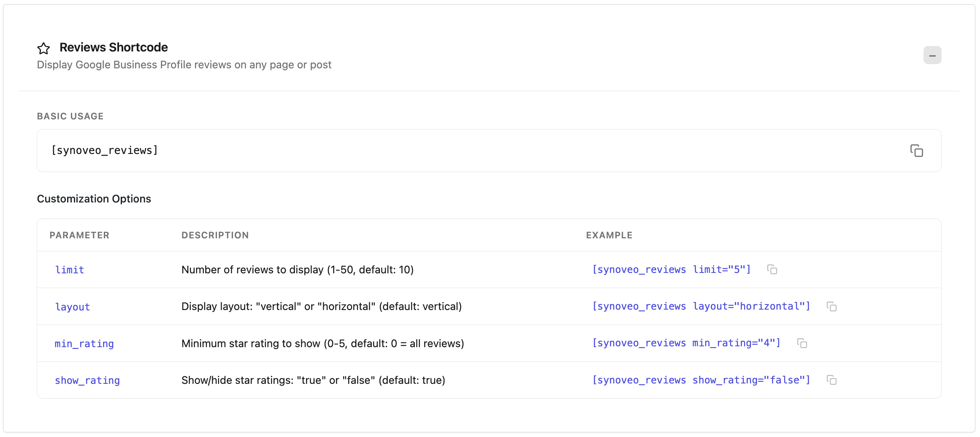Copy the layout="horizontal" example shortcode

click(x=831, y=307)
